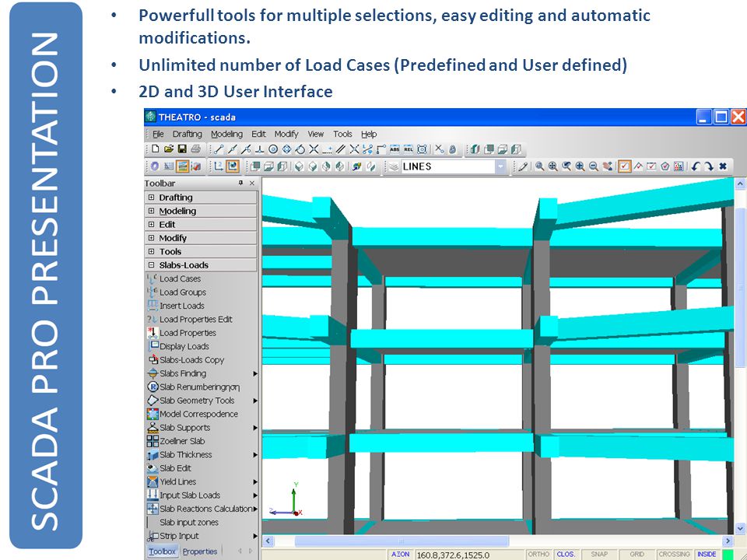Click the zoom extents magnifier icon
The width and height of the screenshot is (747, 560).
552,166
